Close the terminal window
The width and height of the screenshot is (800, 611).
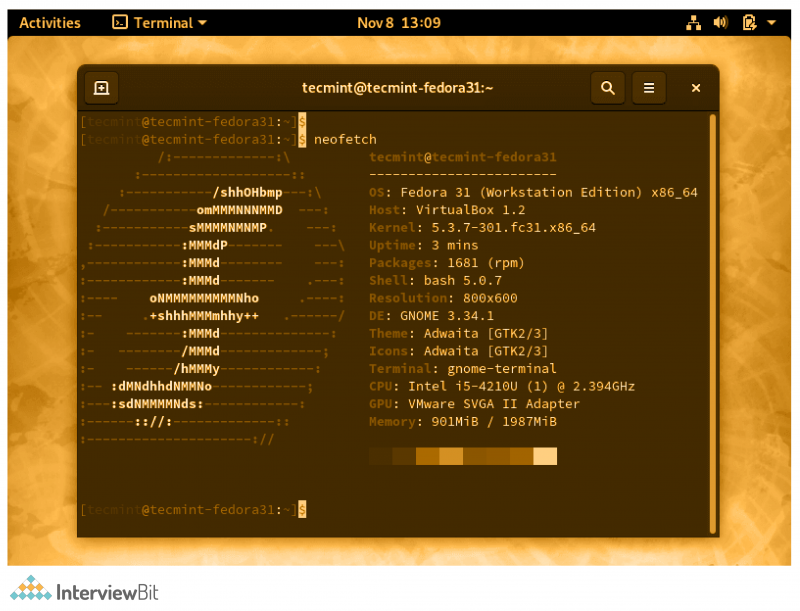[696, 88]
